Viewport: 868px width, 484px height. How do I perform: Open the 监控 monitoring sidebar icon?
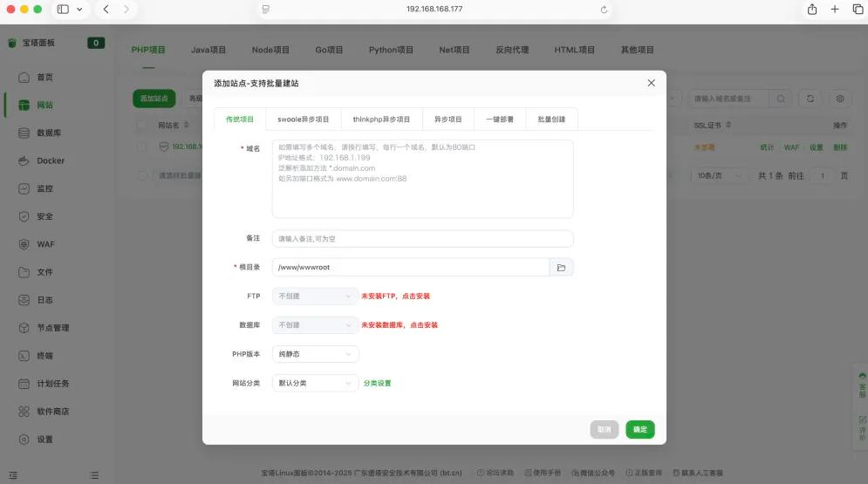coord(24,188)
